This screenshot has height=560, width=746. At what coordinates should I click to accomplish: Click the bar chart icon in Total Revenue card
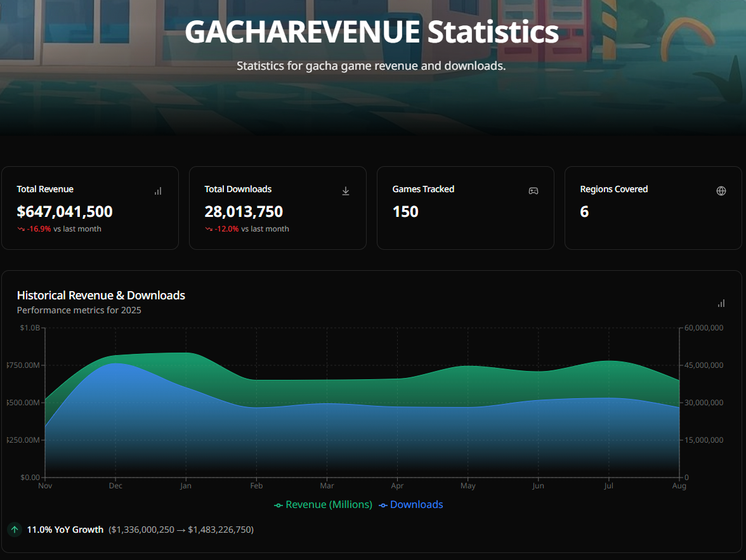pos(158,191)
